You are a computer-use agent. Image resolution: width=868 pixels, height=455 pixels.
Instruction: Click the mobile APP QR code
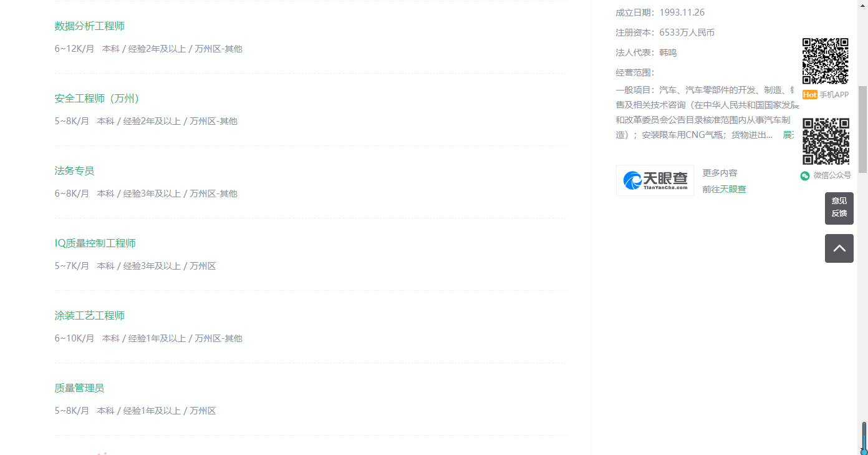[825, 61]
